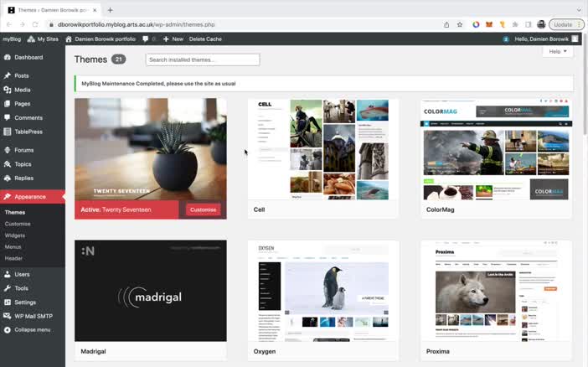Open a new browser tab
This screenshot has height=367, width=588.
pyautogui.click(x=110, y=10)
